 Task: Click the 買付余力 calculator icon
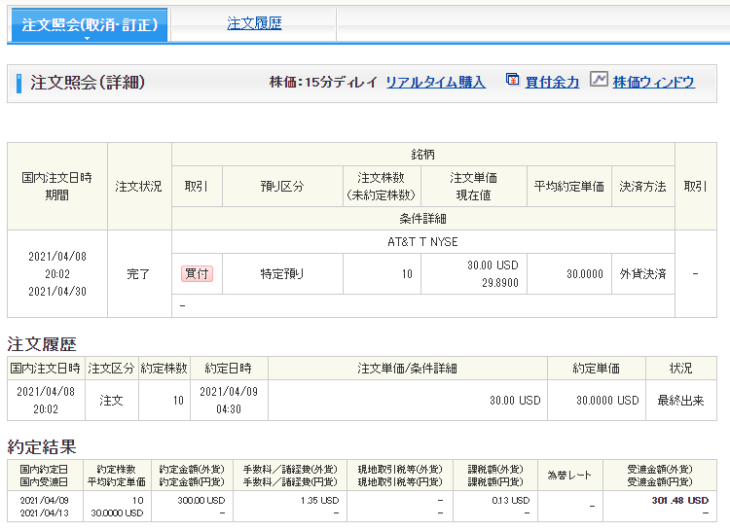pyautogui.click(x=511, y=81)
